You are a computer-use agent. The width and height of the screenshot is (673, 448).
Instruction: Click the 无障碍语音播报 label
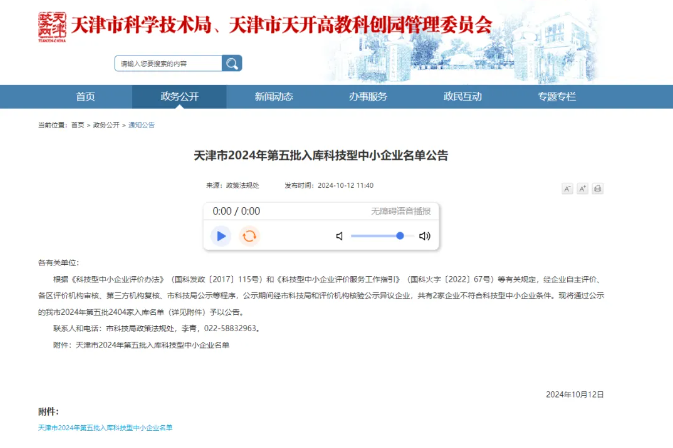click(401, 211)
